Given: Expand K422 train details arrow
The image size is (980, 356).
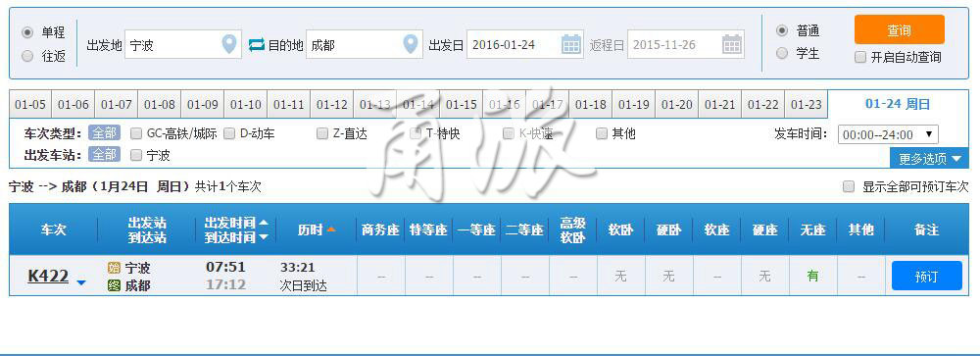Looking at the screenshot, I should (x=80, y=282).
